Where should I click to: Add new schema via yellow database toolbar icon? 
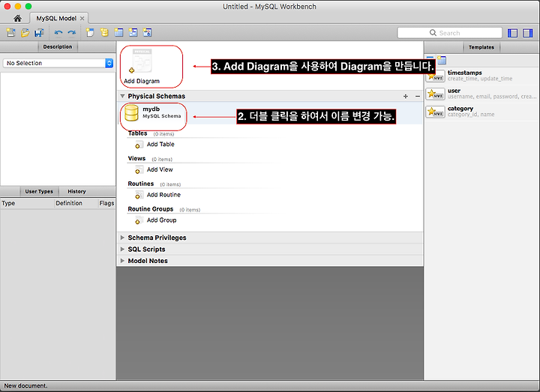[x=104, y=33]
